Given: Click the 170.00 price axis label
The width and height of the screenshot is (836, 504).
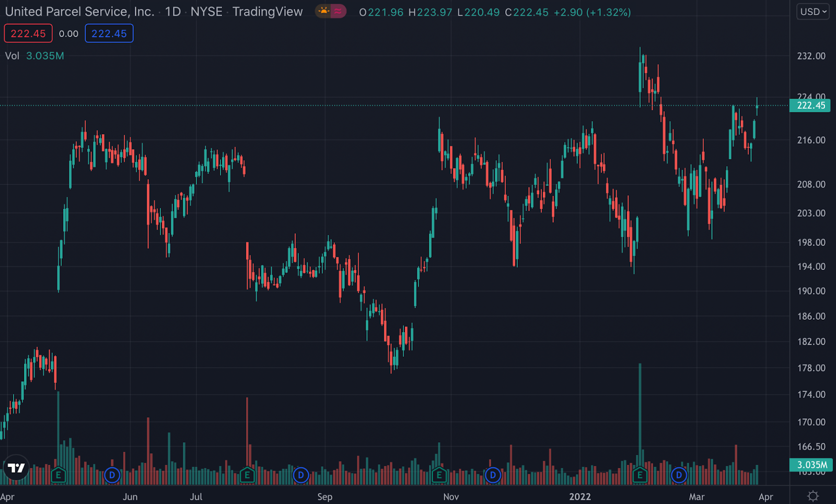Looking at the screenshot, I should [x=811, y=422].
